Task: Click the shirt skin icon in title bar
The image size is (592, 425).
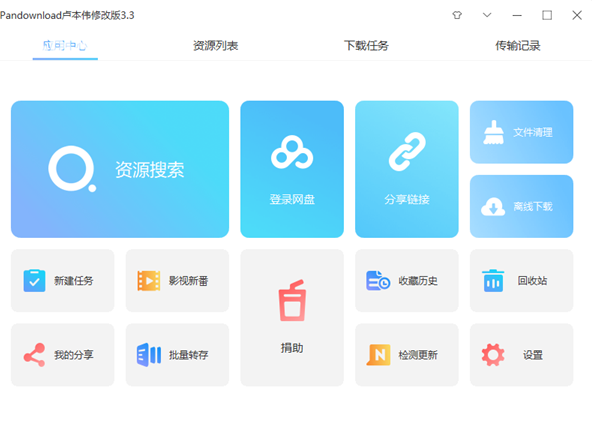Action: pyautogui.click(x=457, y=15)
